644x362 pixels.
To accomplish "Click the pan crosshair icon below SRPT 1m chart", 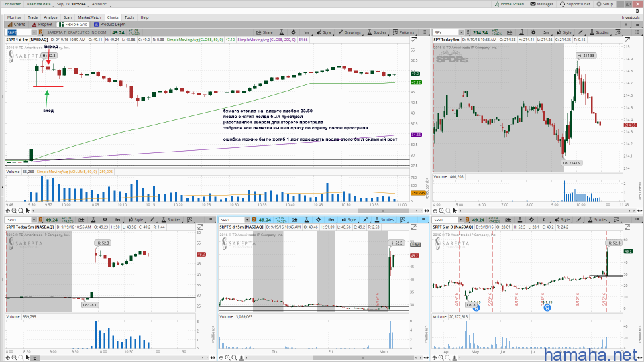I will click(x=8, y=210).
